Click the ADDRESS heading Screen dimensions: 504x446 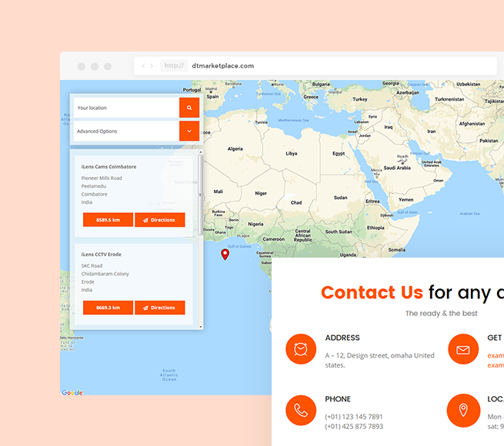[x=342, y=338]
